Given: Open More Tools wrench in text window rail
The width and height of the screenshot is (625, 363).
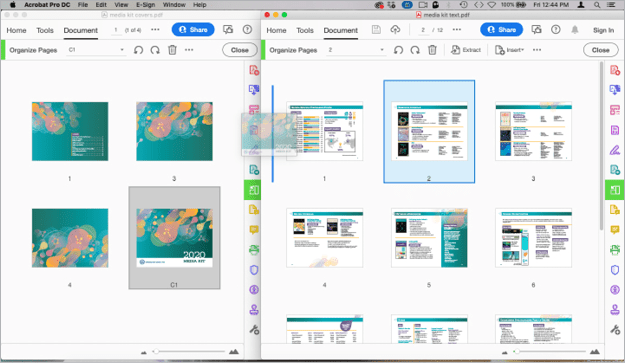Looking at the screenshot, I should pyautogui.click(x=615, y=330).
